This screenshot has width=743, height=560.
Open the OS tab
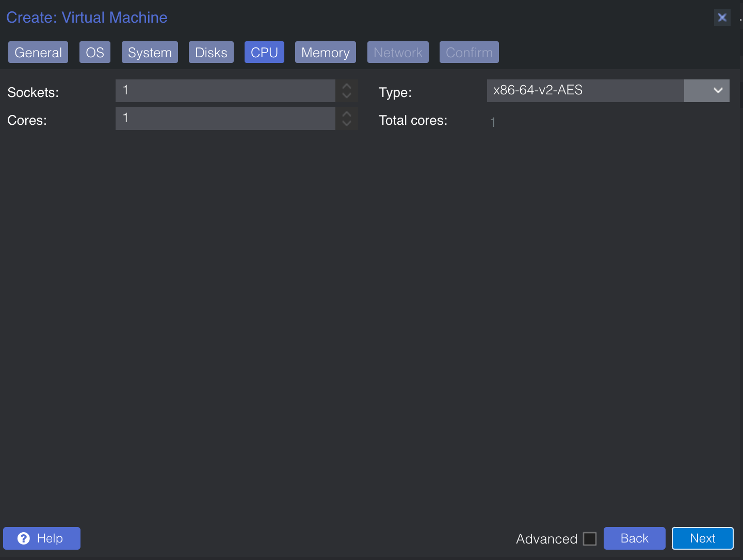95,53
